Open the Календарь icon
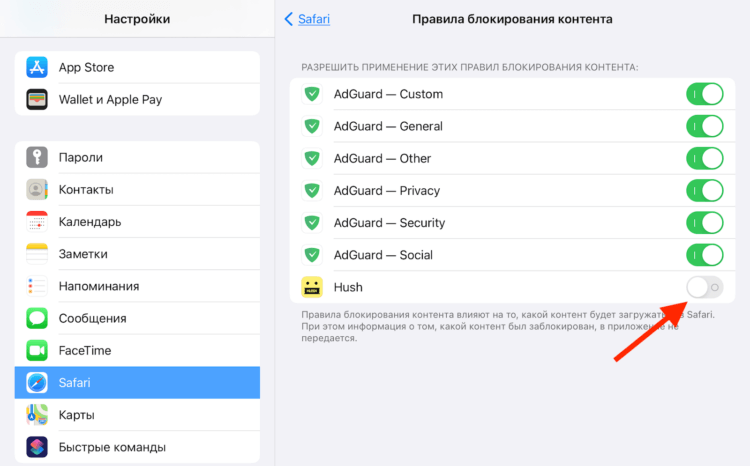 38,222
